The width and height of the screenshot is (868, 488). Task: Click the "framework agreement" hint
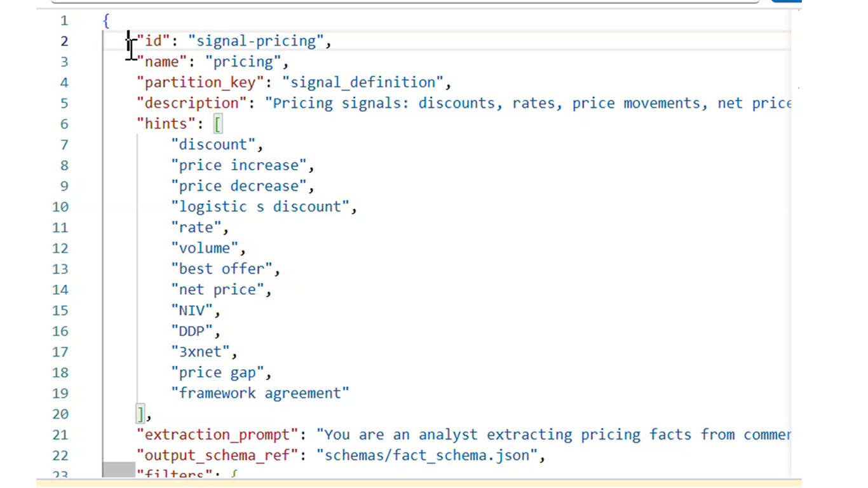click(x=260, y=393)
